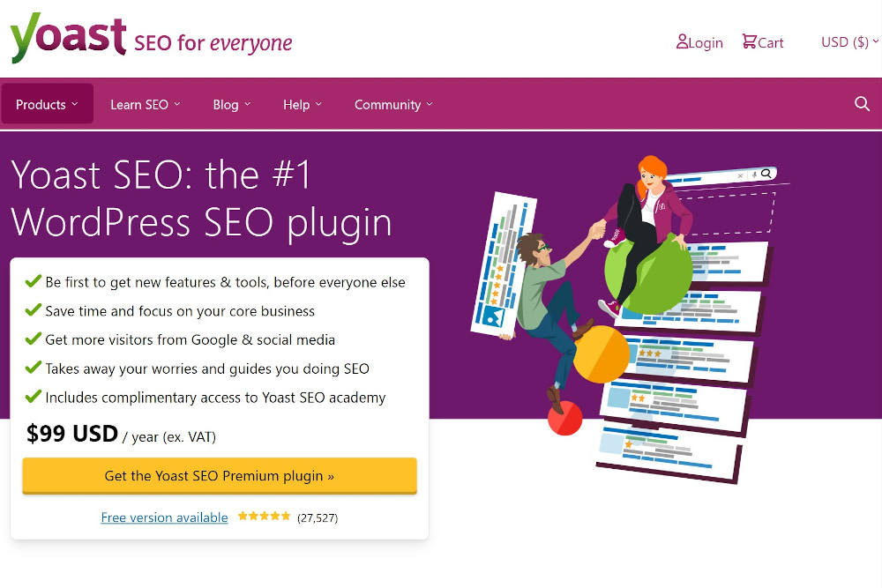Viewport: 882px width, 588px height.
Task: Click the Yoast SEO: the #1 WordPress heading
Action: (201, 198)
